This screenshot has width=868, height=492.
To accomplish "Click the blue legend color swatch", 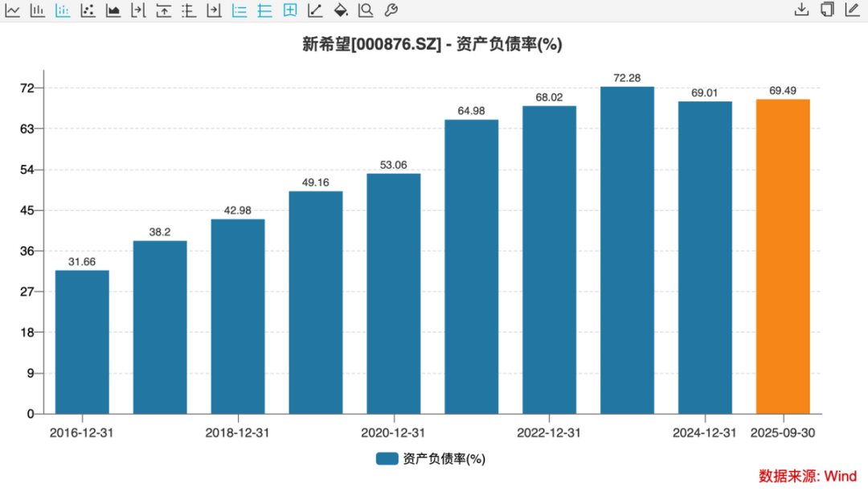I will pos(387,459).
